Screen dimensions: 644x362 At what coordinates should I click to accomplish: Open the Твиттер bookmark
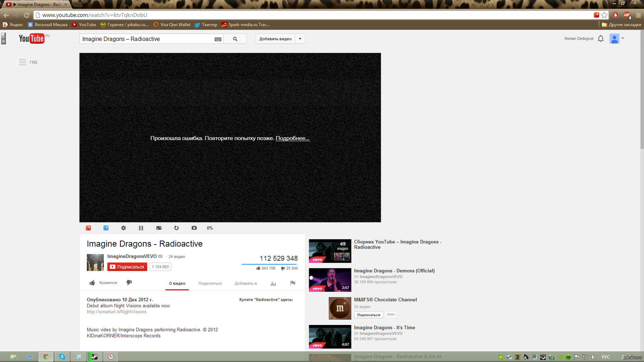pos(206,25)
